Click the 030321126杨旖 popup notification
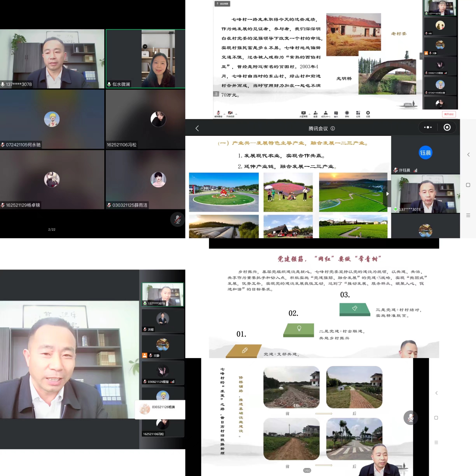The height and width of the screenshot is (476, 476). pos(160,409)
